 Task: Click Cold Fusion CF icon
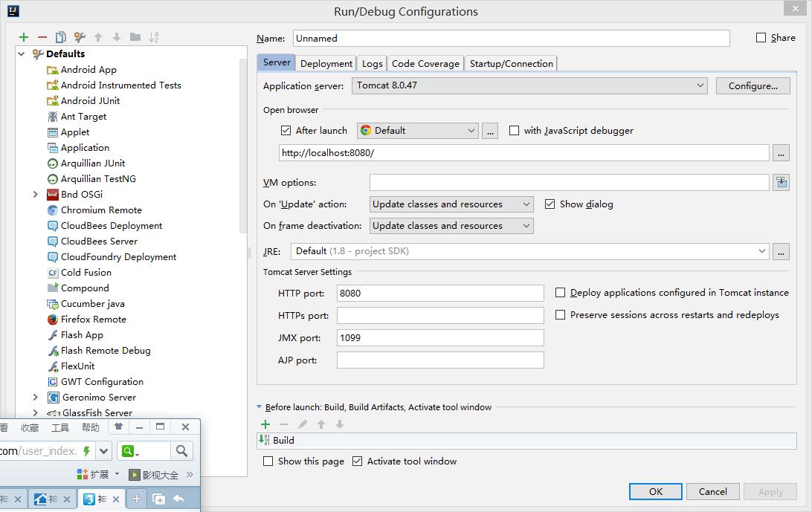[52, 273]
